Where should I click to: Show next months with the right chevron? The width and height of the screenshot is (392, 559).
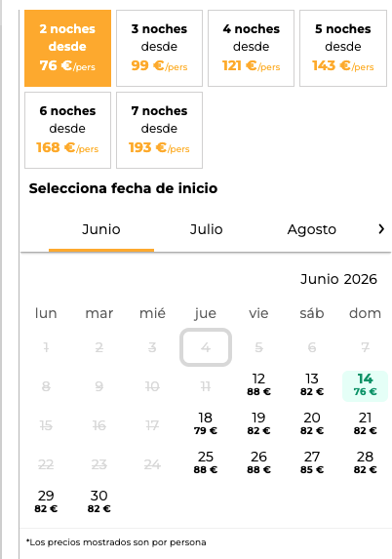tap(381, 229)
